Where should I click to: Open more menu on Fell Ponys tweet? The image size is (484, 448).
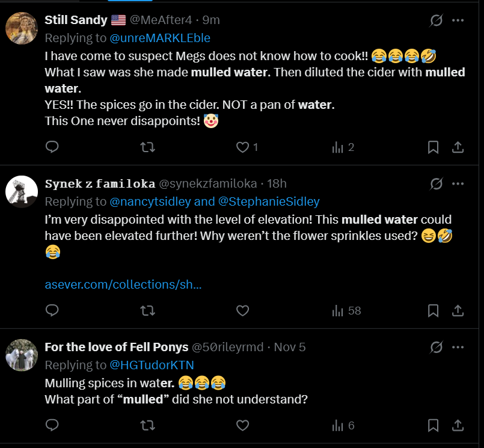click(458, 348)
